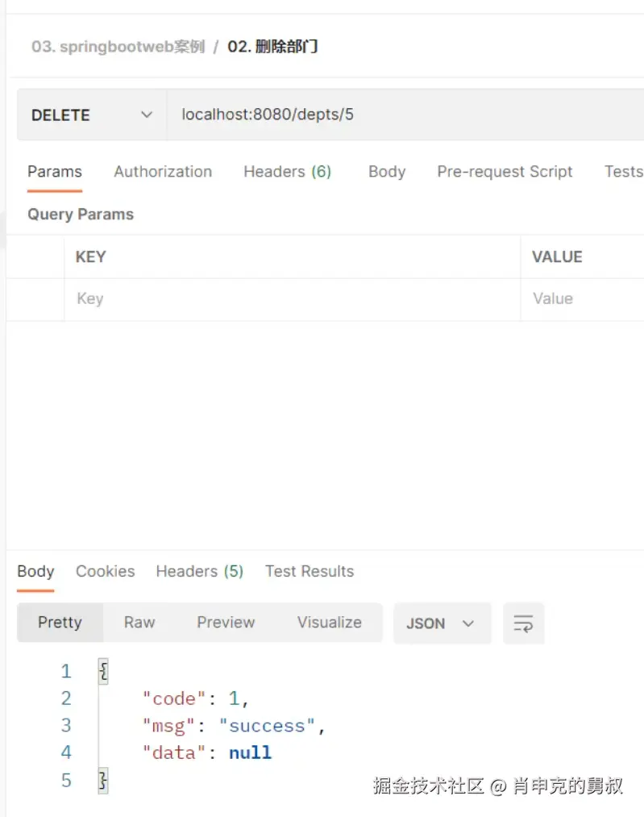Select the Visualize response view
The image size is (644, 817).
coord(329,623)
